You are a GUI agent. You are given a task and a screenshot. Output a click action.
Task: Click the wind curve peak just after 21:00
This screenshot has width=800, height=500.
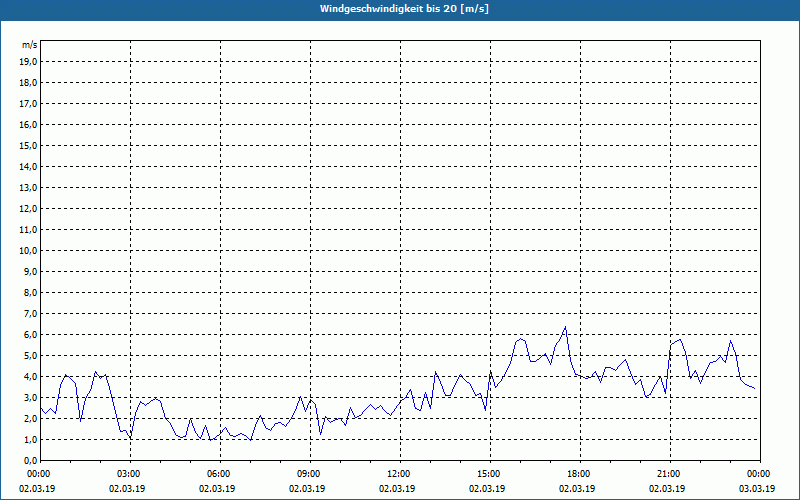pyautogui.click(x=681, y=340)
